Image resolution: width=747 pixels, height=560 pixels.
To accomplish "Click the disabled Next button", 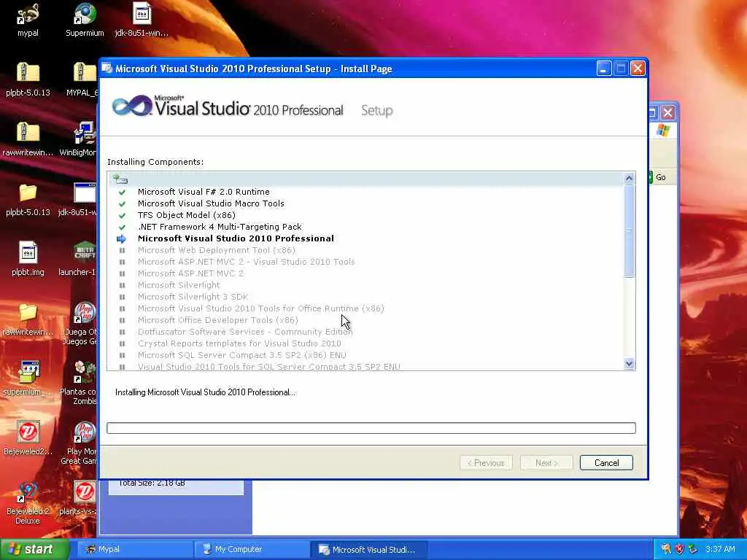I will [546, 463].
